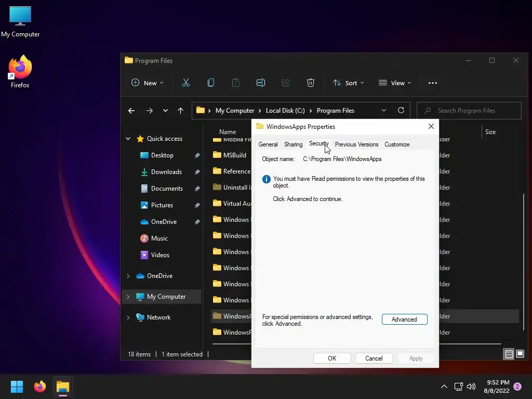Click the vertical scrollbar in file list
The width and height of the screenshot is (532, 399).
[524, 261]
